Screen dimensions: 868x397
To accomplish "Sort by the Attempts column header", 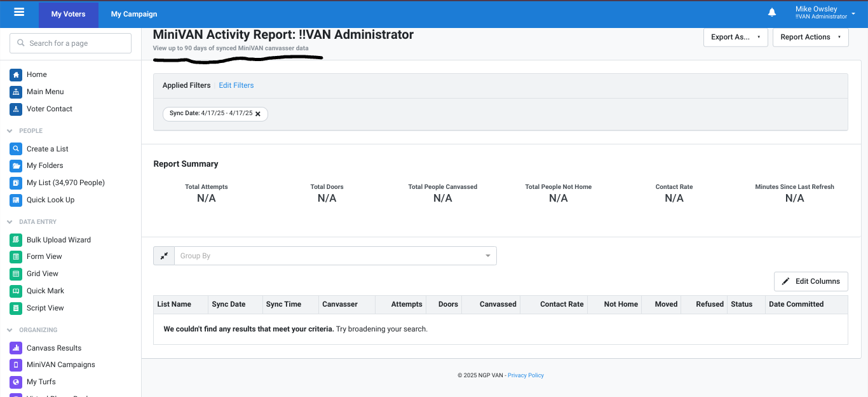I will point(407,304).
